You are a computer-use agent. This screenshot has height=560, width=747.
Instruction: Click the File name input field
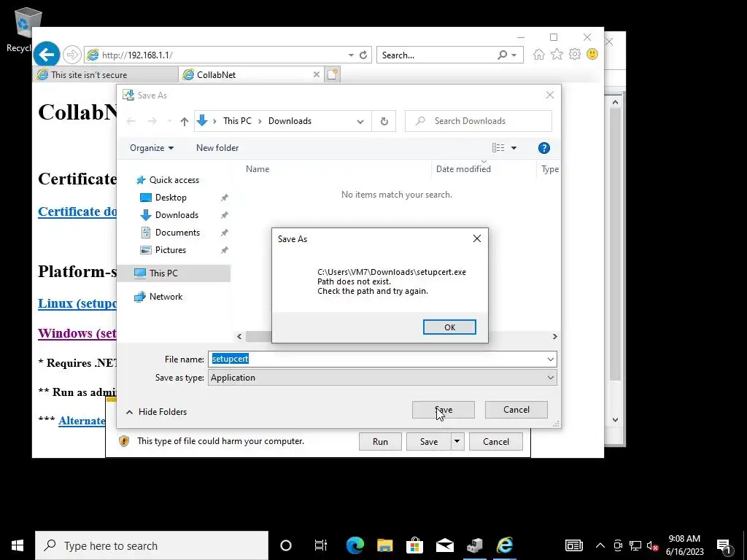[376, 359]
